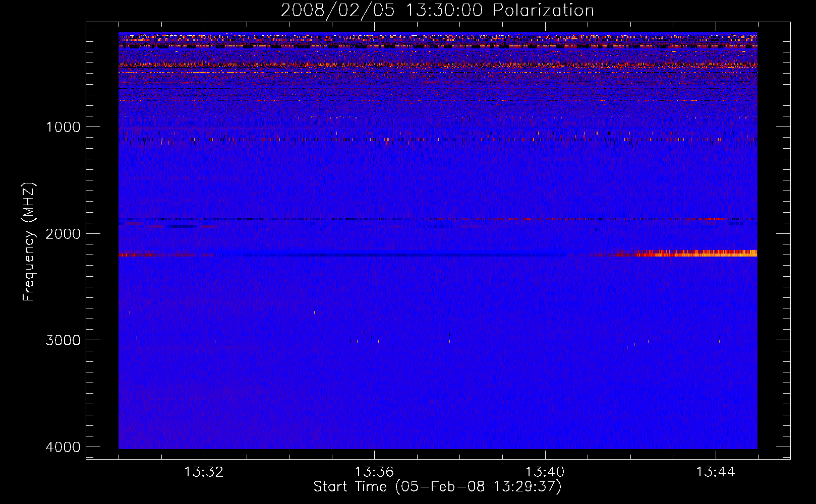The image size is (816, 504).
Task: Click the 13:44 time axis label
Action: pyautogui.click(x=715, y=472)
